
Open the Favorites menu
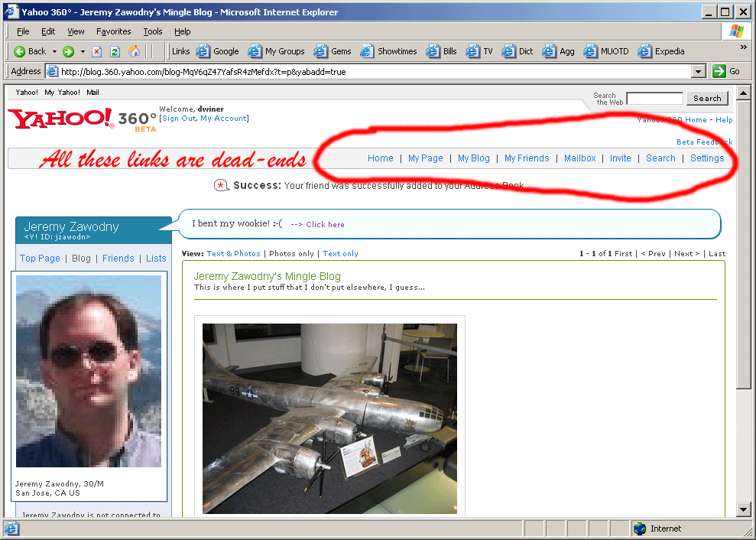coord(113,31)
